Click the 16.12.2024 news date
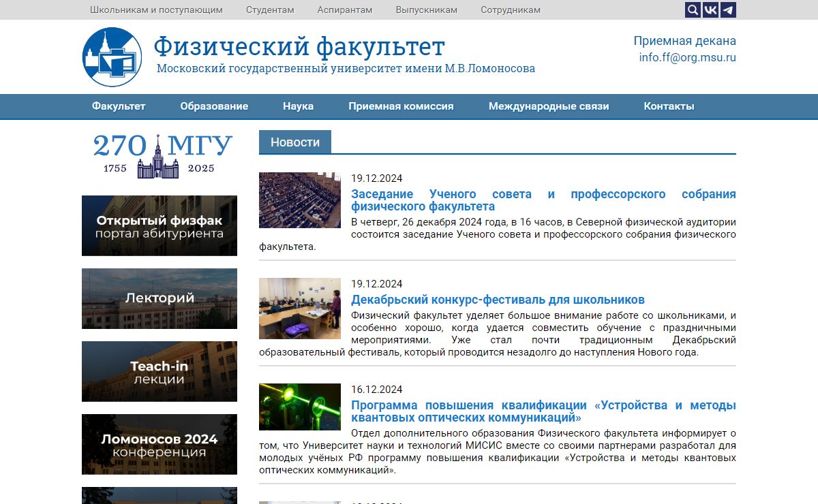Screen dimensions: 818x504 point(377,390)
